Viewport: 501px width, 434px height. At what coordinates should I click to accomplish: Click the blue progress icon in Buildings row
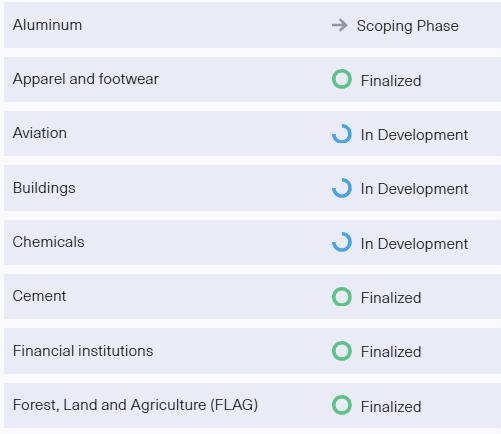click(x=342, y=188)
